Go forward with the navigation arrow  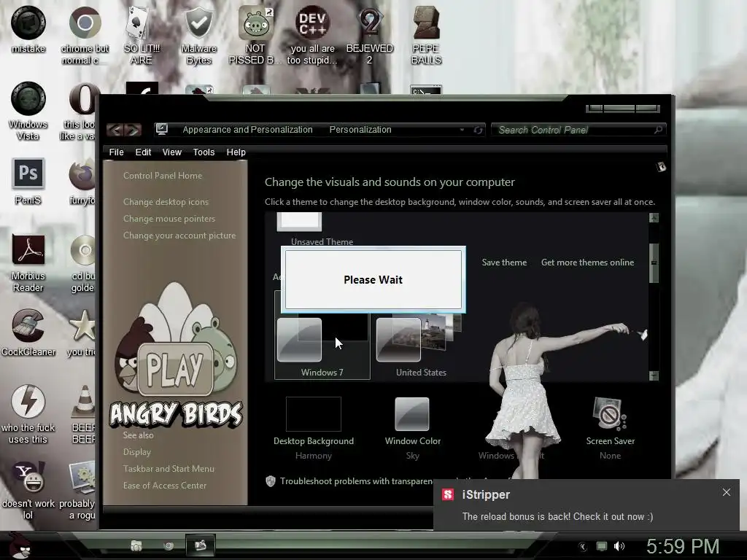click(133, 130)
